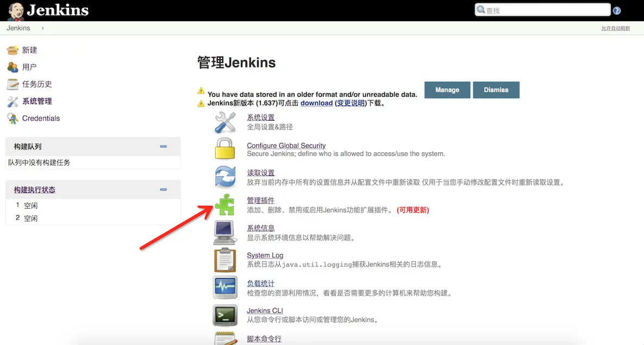Open the 脚本命令行 link
644x345 pixels.
click(x=264, y=339)
